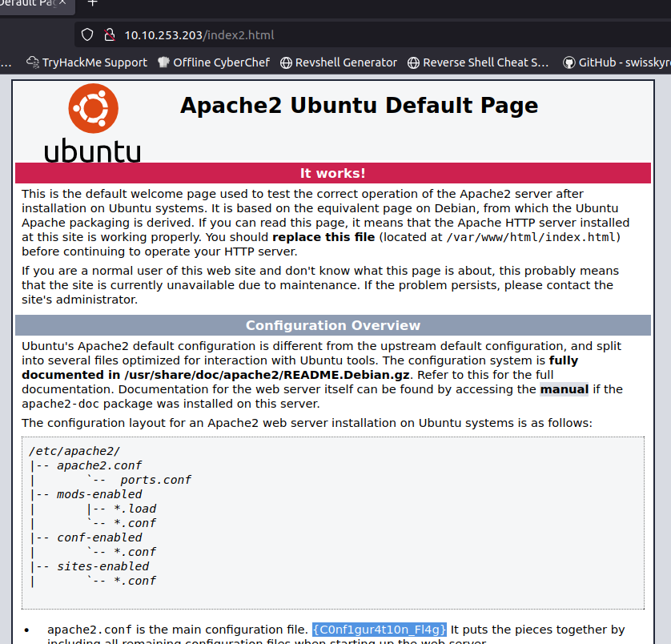Viewport: 671px width, 644px height.
Task: Click the TryHackMe Support bookmark icon
Action: [x=33, y=62]
